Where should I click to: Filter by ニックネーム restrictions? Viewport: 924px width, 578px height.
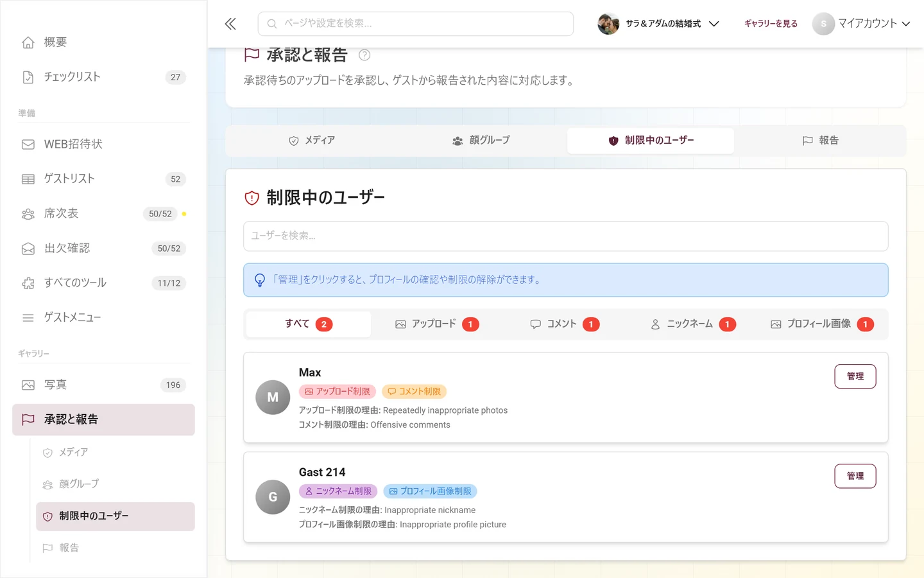pyautogui.click(x=693, y=324)
